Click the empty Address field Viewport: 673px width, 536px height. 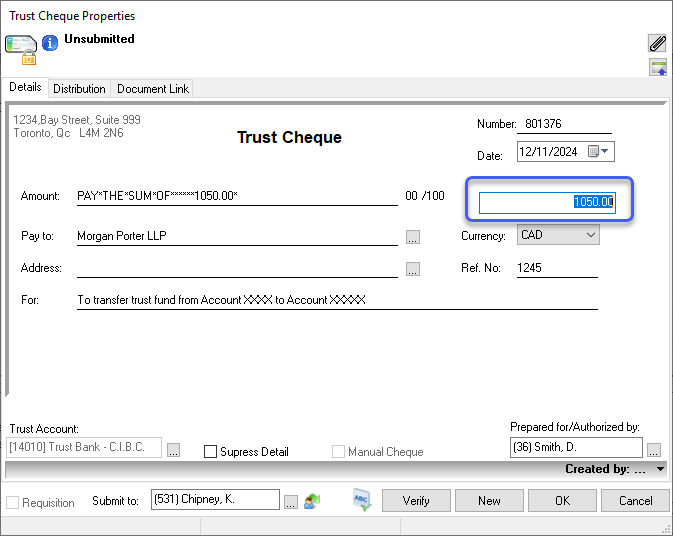coord(237,269)
